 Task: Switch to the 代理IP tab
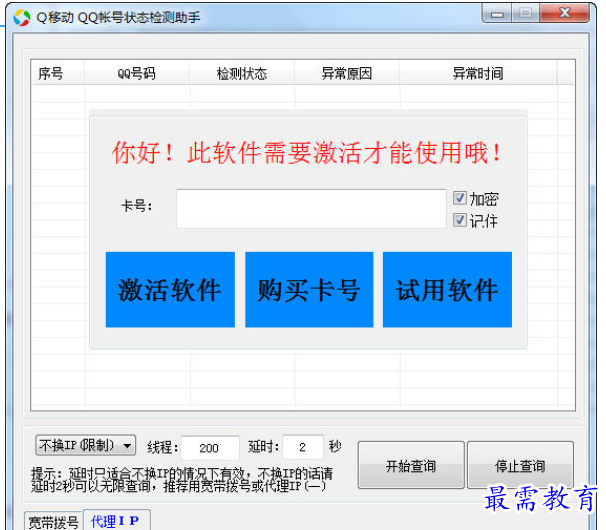click(117, 520)
